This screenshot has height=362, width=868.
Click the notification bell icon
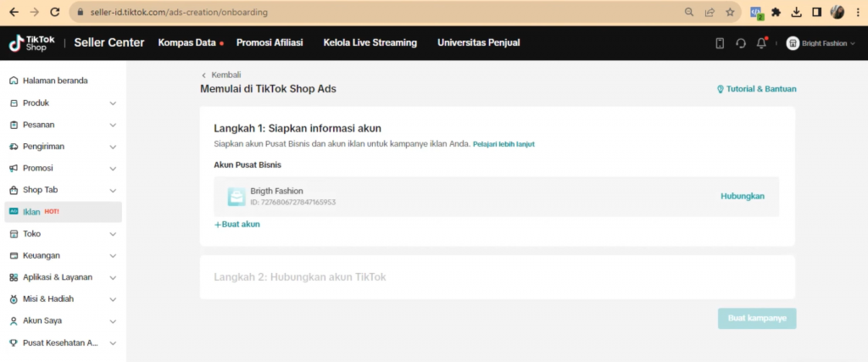pyautogui.click(x=761, y=43)
